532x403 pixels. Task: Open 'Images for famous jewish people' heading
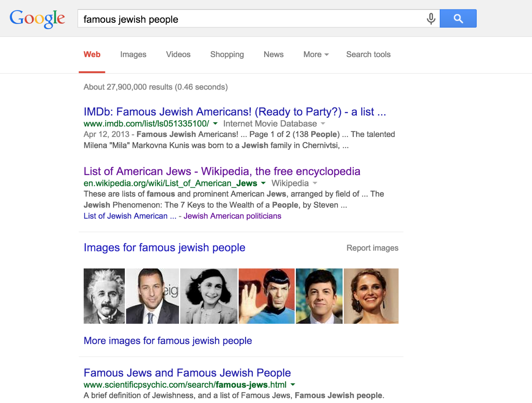(164, 248)
